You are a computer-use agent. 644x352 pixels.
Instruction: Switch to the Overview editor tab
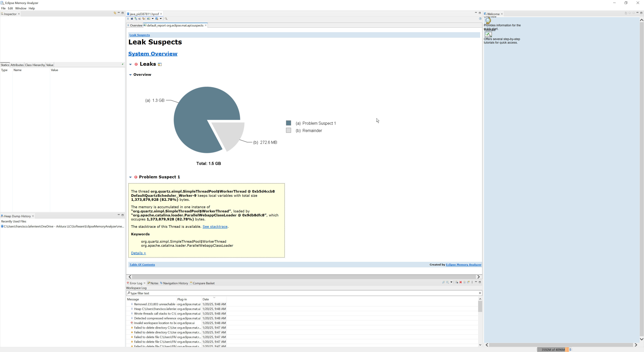pos(135,25)
